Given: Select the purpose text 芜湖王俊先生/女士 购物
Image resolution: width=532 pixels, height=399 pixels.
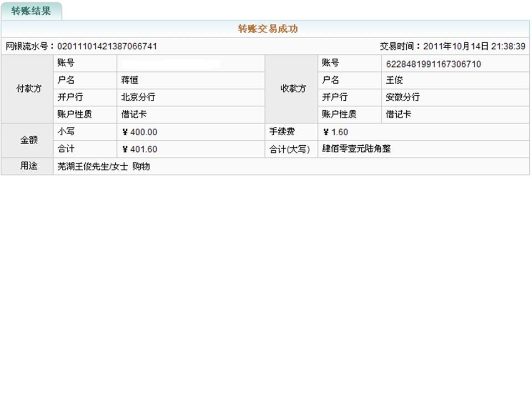Looking at the screenshot, I should coord(104,166).
